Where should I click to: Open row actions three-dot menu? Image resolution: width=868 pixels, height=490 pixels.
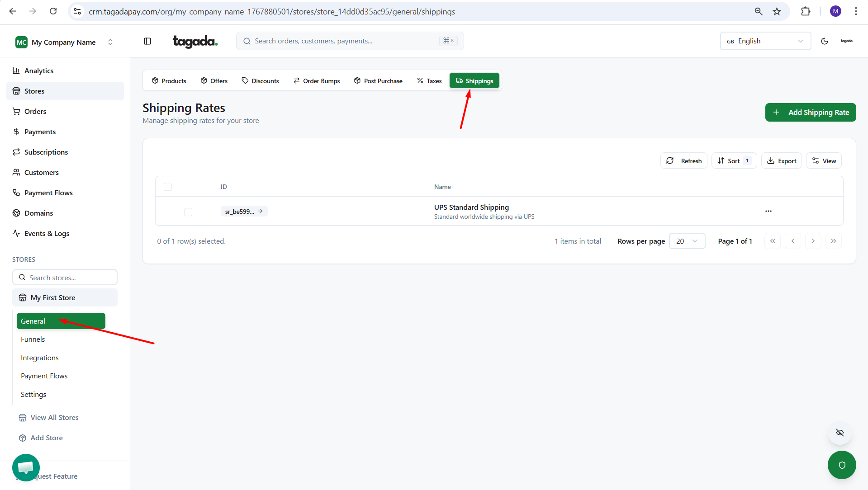768,211
